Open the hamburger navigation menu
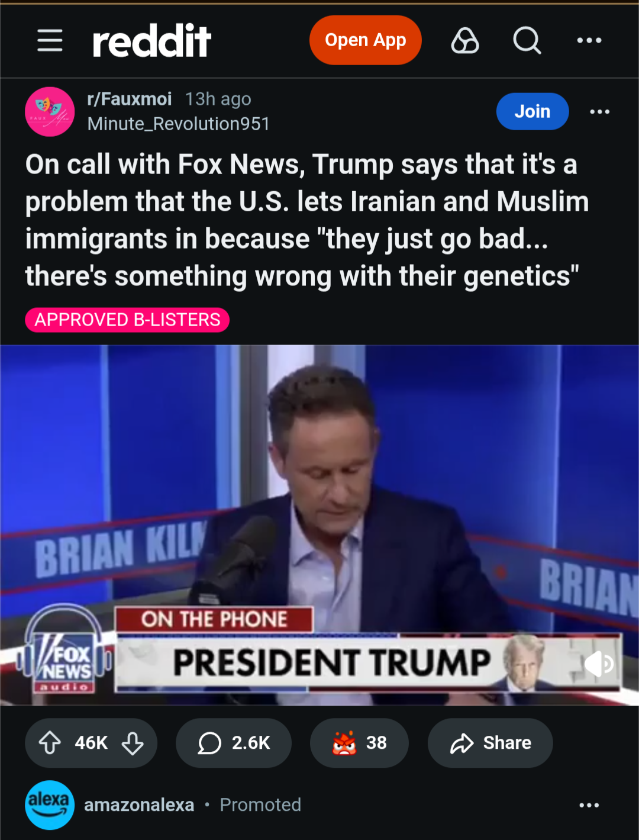The image size is (639, 840). point(50,40)
